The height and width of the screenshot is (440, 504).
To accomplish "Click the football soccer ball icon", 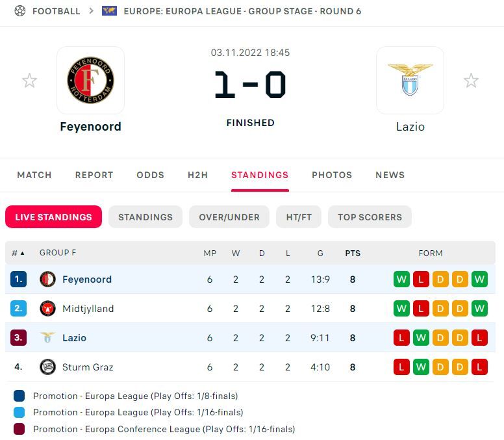I will (x=20, y=11).
